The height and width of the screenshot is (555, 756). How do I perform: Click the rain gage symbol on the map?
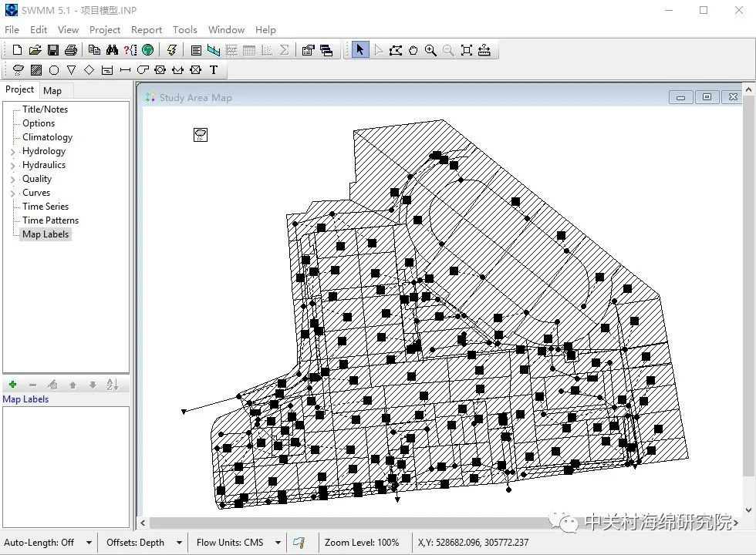pos(201,135)
